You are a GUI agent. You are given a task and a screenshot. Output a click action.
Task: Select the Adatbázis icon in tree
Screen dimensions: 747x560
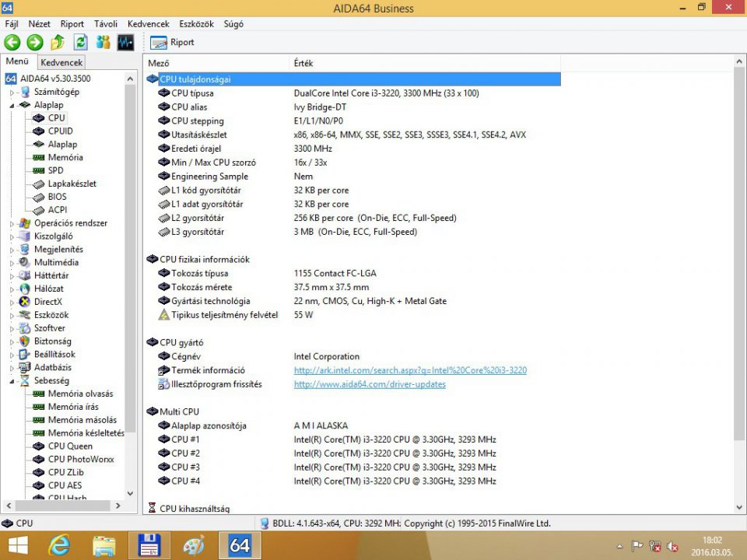point(24,368)
